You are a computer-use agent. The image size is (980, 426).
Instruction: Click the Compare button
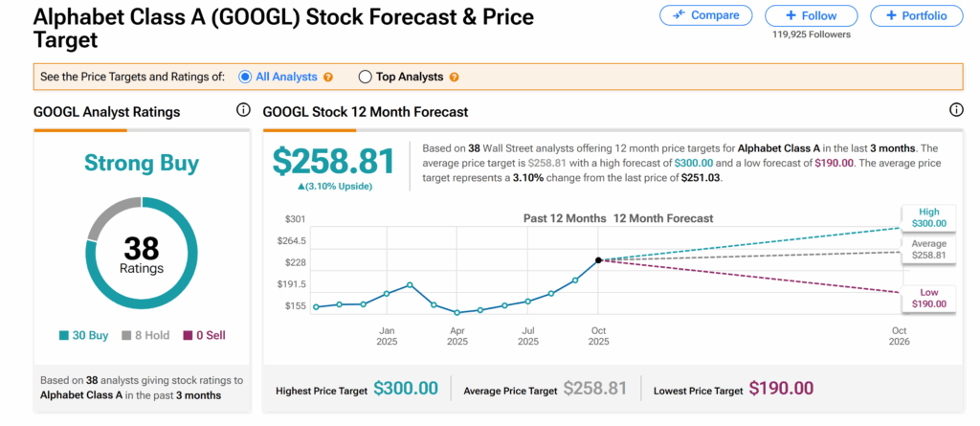[x=705, y=15]
